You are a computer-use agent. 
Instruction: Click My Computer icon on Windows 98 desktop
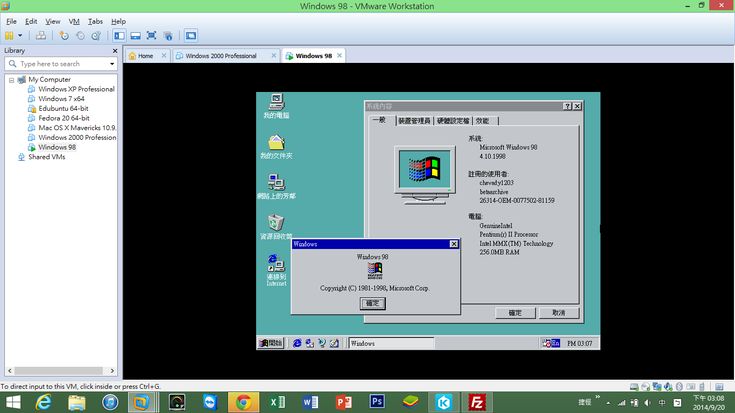[x=276, y=106]
